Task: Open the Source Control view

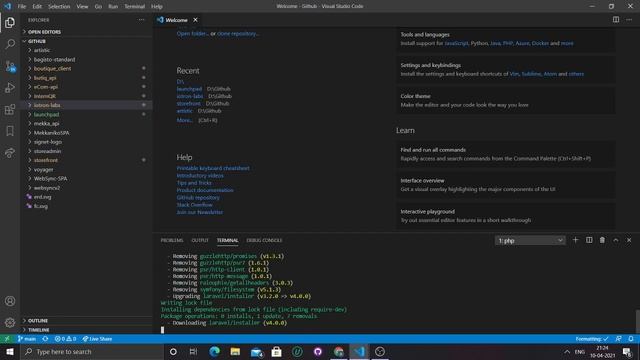Action: click(x=10, y=66)
